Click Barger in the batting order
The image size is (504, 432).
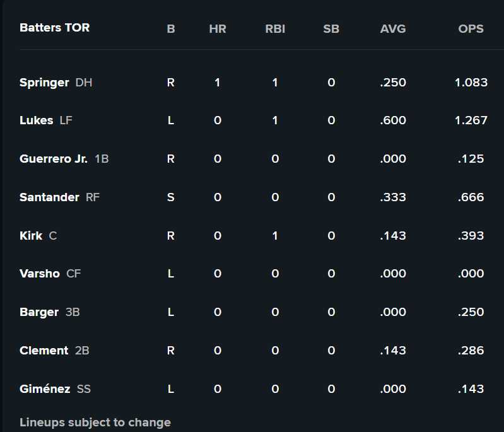pos(39,312)
